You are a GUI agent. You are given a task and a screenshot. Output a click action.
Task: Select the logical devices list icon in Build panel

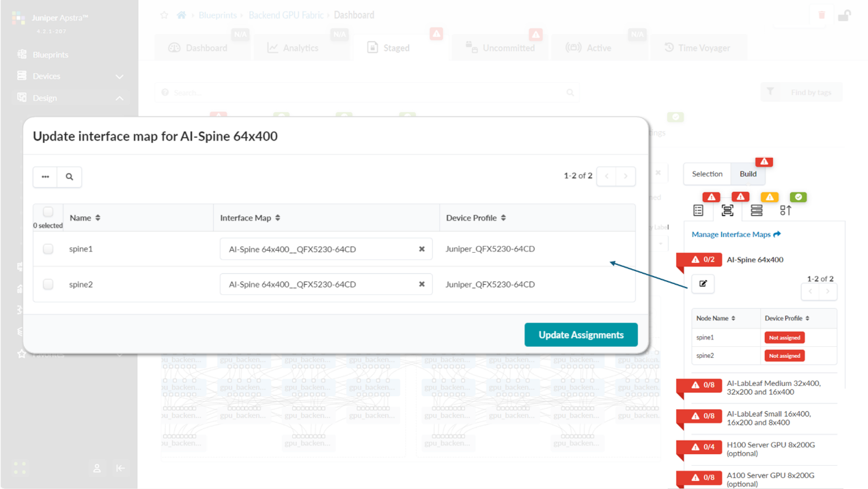pyautogui.click(x=698, y=210)
